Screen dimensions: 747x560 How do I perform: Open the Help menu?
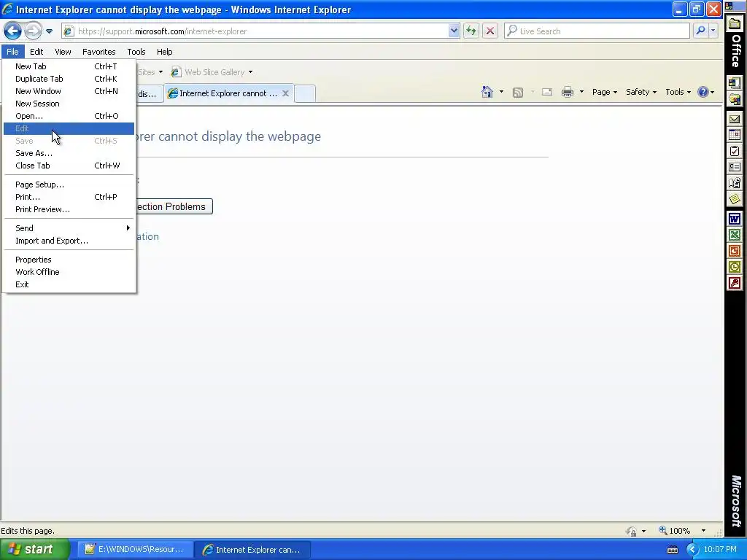164,52
